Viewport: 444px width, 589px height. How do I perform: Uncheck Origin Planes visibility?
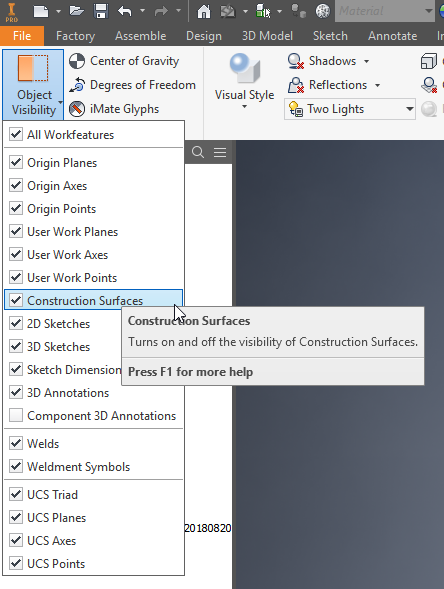(16, 162)
